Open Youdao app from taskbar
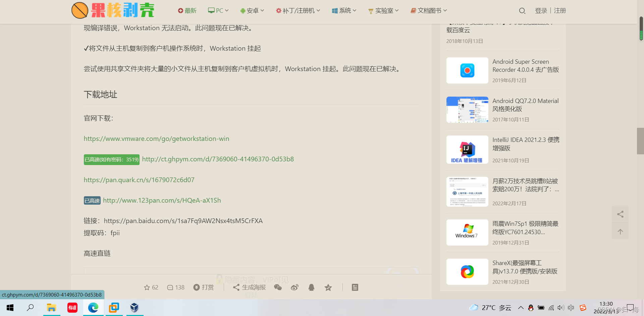644x316 pixels. [x=72, y=308]
